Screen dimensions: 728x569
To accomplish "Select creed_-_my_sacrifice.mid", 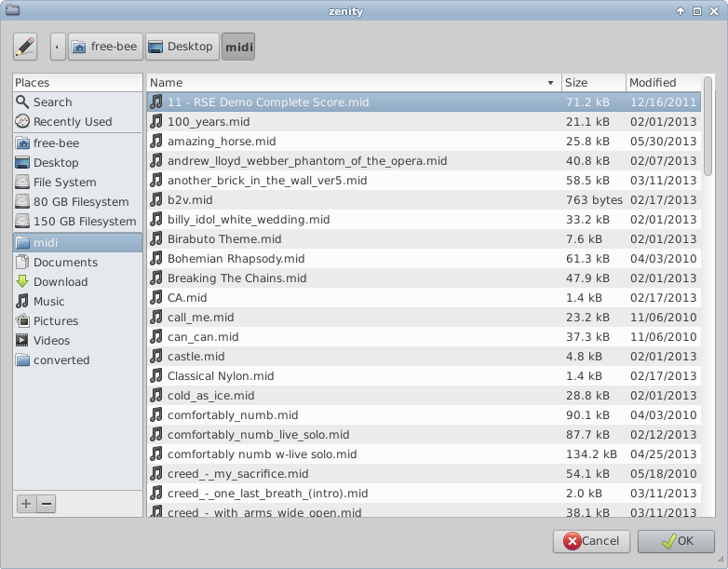I will tap(424, 473).
